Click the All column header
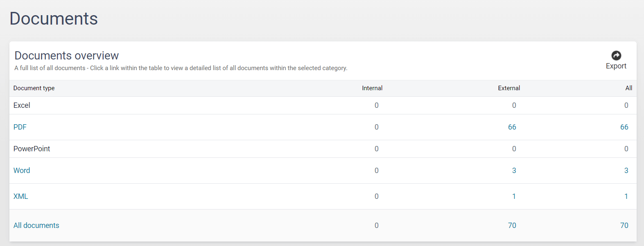Image resolution: width=644 pixels, height=246 pixels. (x=628, y=88)
